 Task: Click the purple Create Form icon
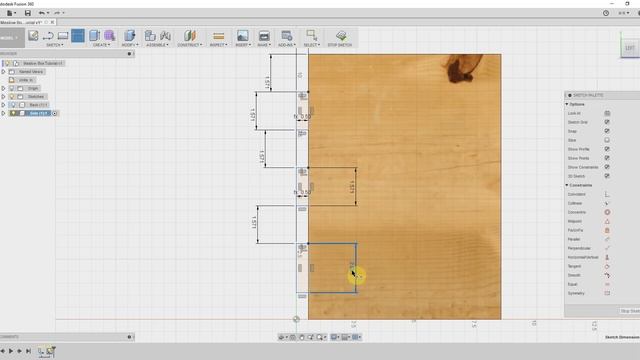point(109,36)
